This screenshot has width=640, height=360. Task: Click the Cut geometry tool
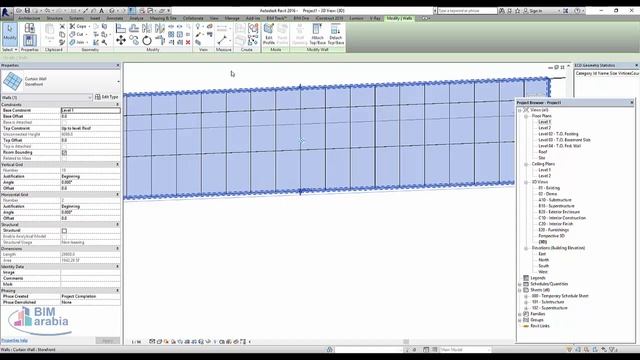point(77,34)
